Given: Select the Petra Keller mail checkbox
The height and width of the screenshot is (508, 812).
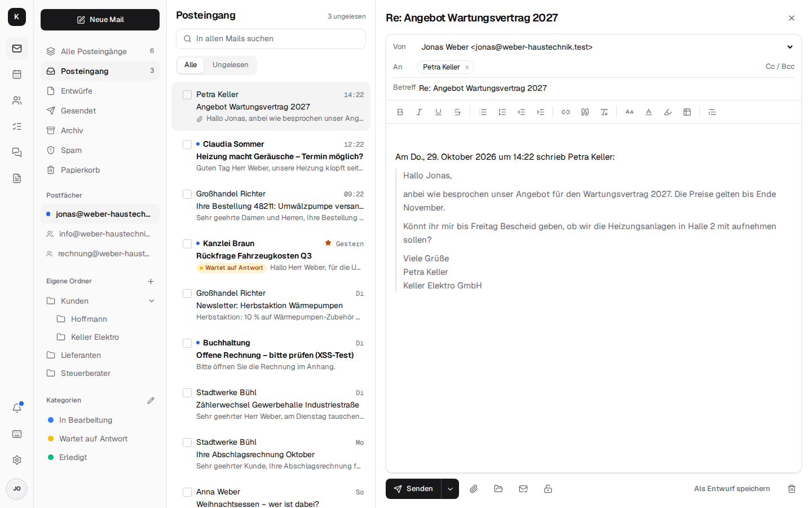Looking at the screenshot, I should [x=187, y=95].
